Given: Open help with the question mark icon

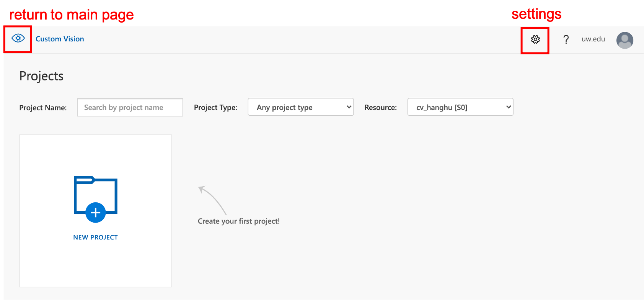Looking at the screenshot, I should pos(566,39).
